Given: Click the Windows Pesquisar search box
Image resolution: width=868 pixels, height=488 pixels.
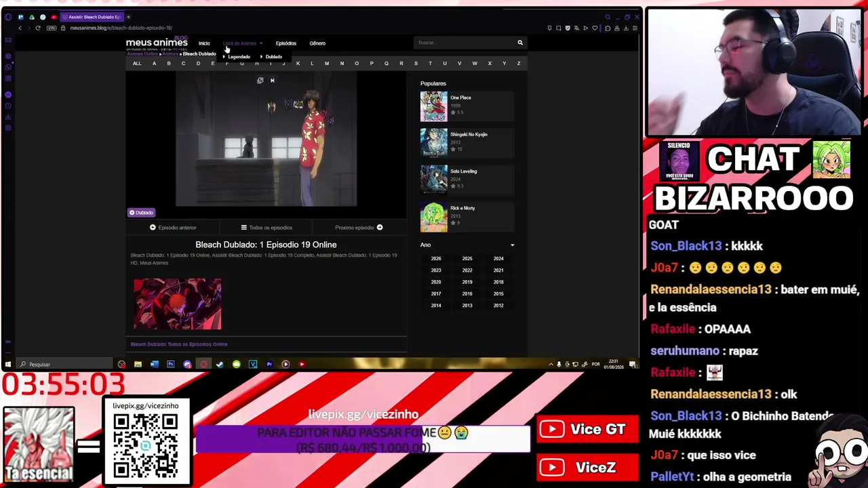Looking at the screenshot, I should click(64, 364).
